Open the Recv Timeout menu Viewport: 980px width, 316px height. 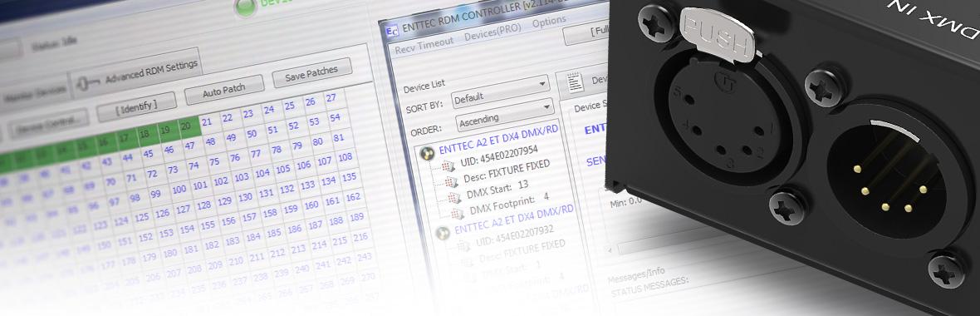(x=424, y=42)
